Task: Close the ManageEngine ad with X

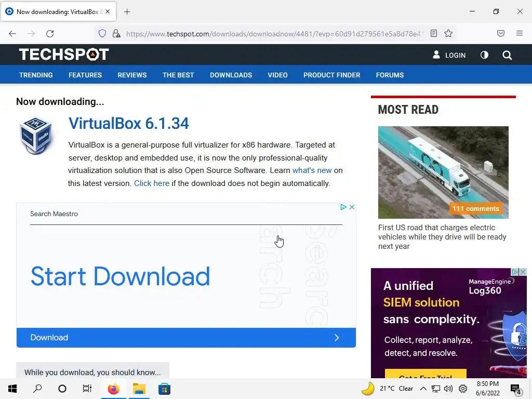Action: 523,272
